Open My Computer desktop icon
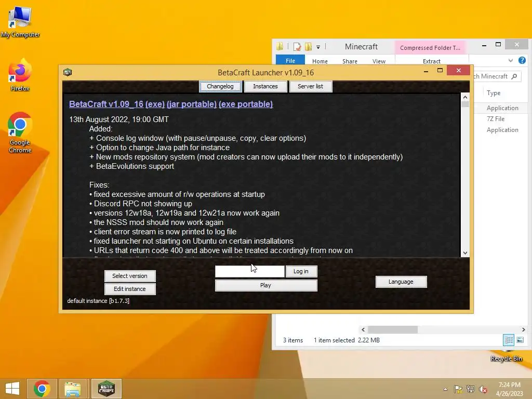Viewport: 532px width, 399px height. pos(20,22)
